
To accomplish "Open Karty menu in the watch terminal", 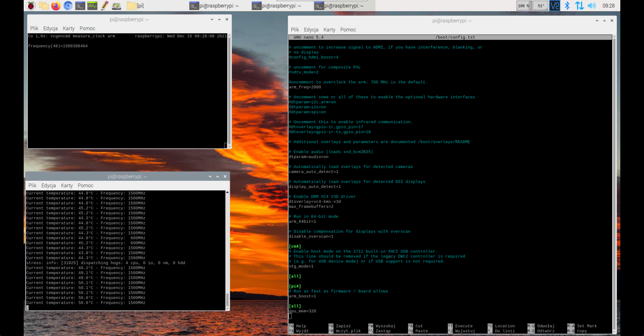I will point(69,28).
